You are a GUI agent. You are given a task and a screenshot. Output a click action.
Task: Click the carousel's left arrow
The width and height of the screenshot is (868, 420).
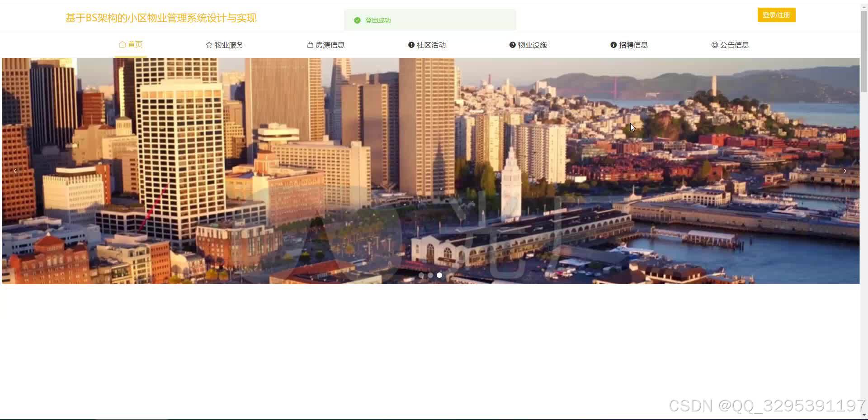click(15, 171)
